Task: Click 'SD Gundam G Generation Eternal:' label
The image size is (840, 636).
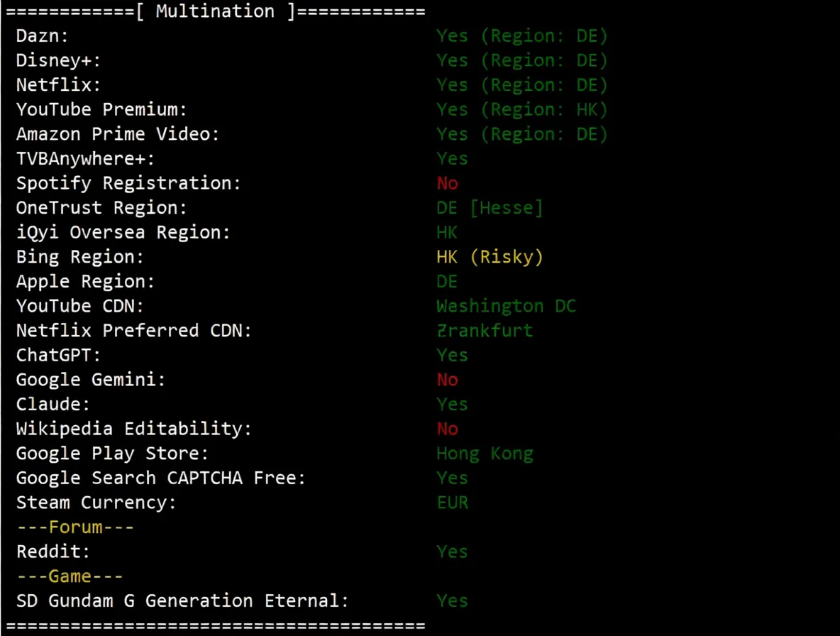Action: click(x=182, y=601)
